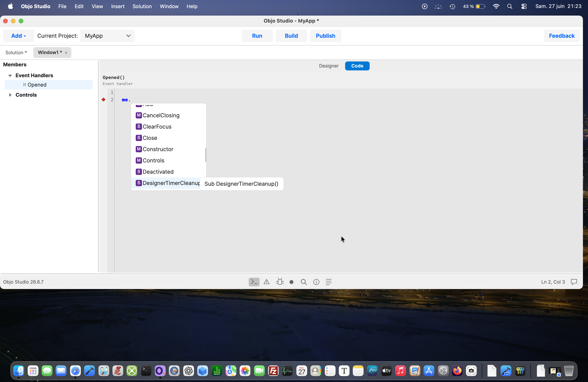Open the list lines panel icon
588x382 pixels.
point(329,282)
